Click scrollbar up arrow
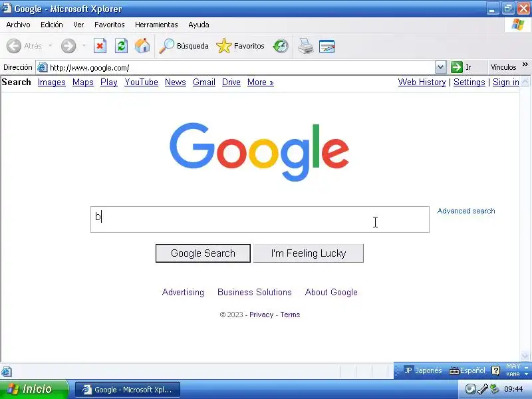532x399 pixels. (525, 82)
